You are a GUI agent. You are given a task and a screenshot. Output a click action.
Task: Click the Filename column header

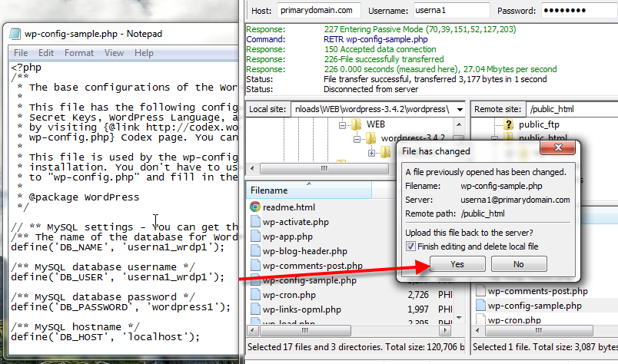[269, 190]
